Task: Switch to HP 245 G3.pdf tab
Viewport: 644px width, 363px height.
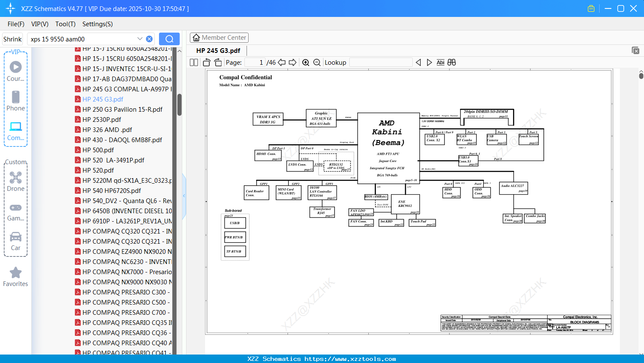Action: click(x=218, y=51)
